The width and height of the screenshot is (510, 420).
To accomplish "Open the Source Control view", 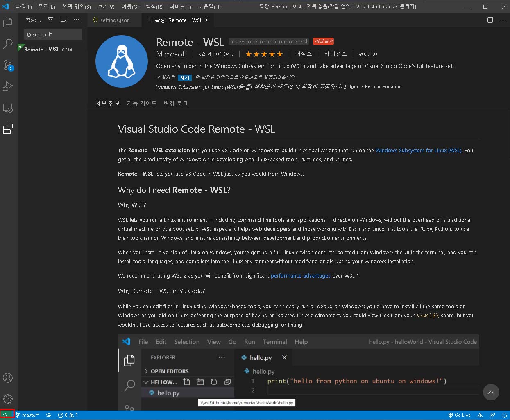I will pos(8,65).
